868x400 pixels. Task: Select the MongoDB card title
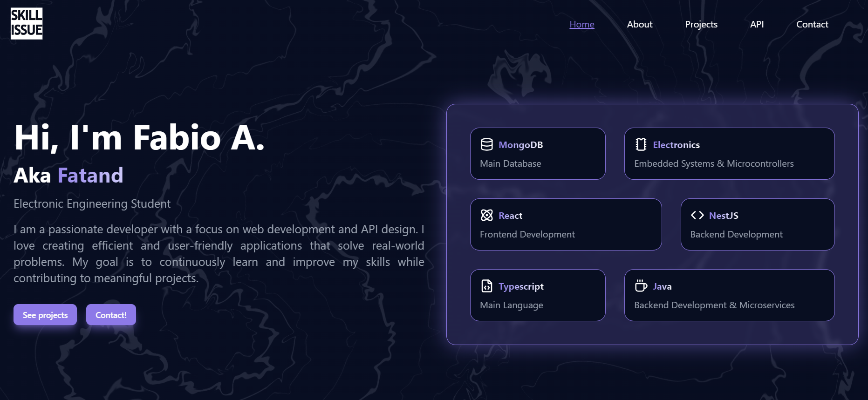(x=520, y=145)
